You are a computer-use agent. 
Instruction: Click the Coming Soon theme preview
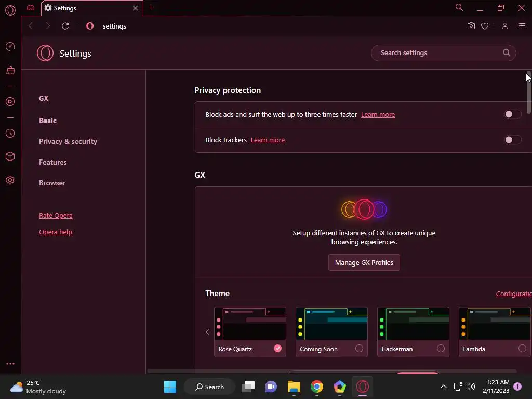tap(331, 324)
